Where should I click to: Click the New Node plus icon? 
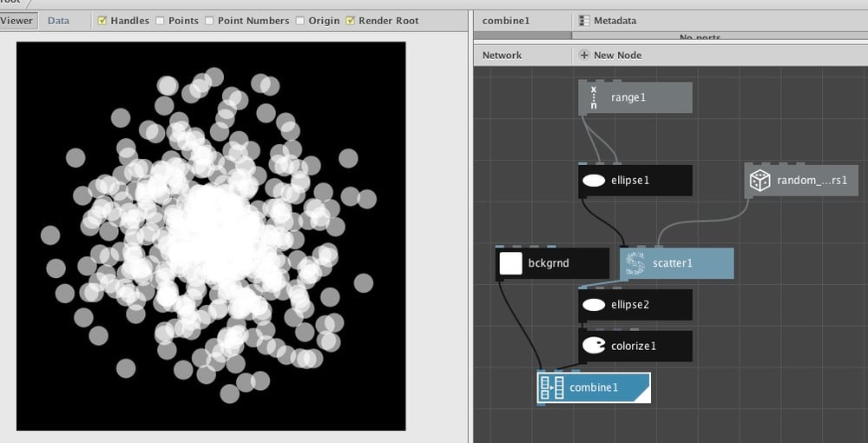[x=584, y=55]
